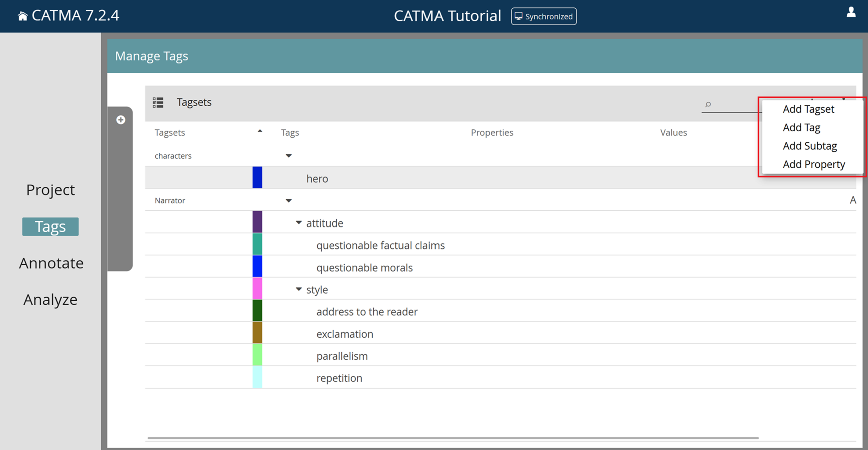Click the plus icon on the side drawer
Screen dimensions: 868x450
(121, 119)
